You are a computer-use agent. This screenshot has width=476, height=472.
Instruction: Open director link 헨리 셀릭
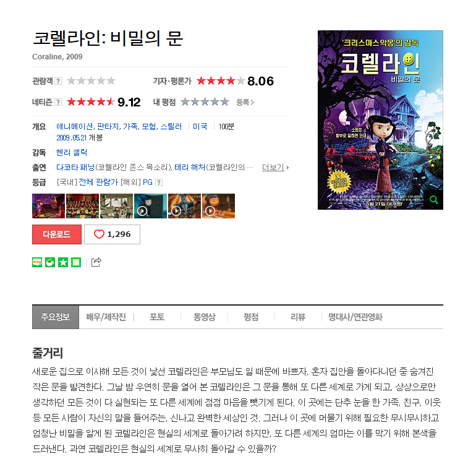pos(72,152)
